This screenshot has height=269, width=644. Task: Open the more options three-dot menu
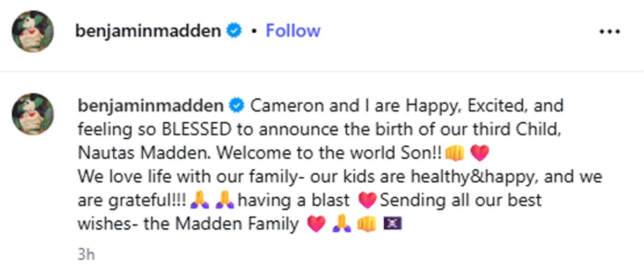coord(610,32)
